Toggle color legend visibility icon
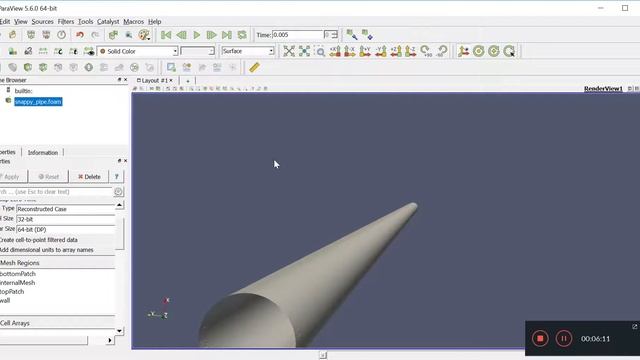The width and height of the screenshot is (640, 360). [x=13, y=51]
